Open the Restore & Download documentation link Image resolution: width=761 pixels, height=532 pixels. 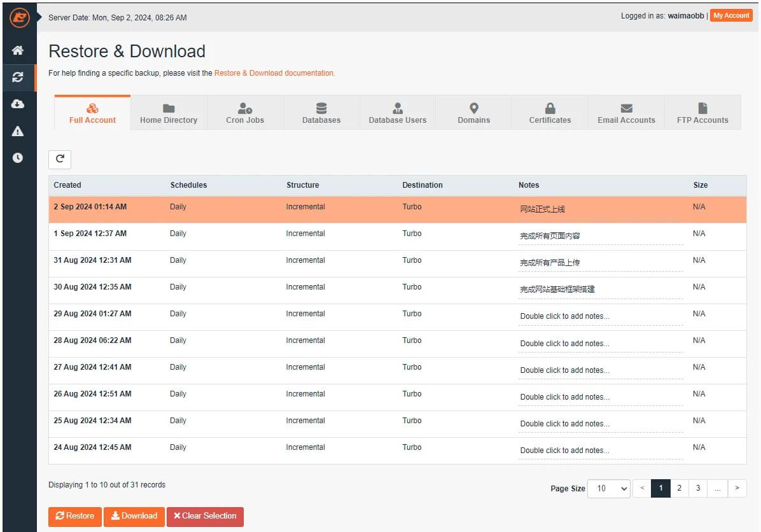click(274, 73)
